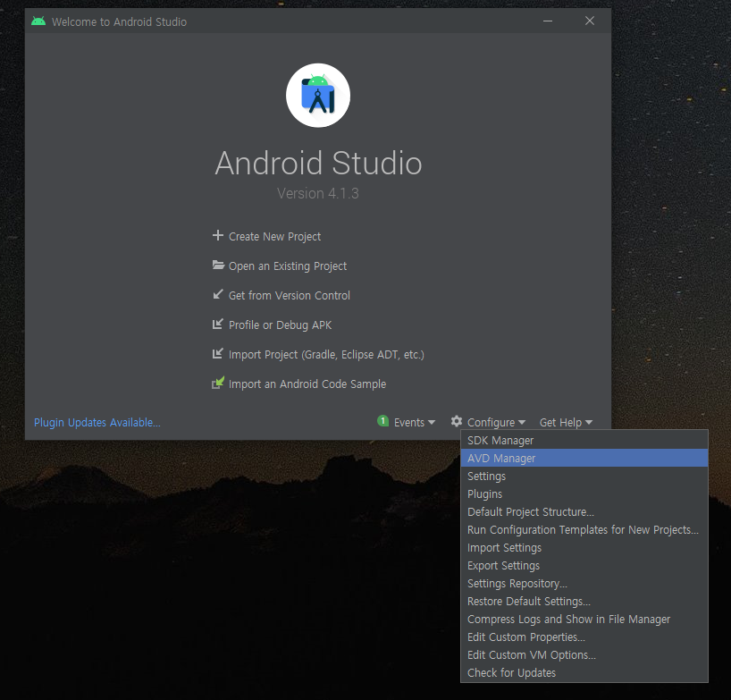The width and height of the screenshot is (731, 700).
Task: Click the import icon beside Import Project
Action: 218,353
